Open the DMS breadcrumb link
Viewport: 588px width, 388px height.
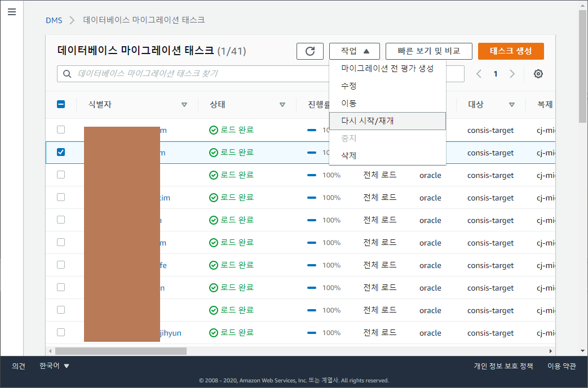(x=54, y=20)
